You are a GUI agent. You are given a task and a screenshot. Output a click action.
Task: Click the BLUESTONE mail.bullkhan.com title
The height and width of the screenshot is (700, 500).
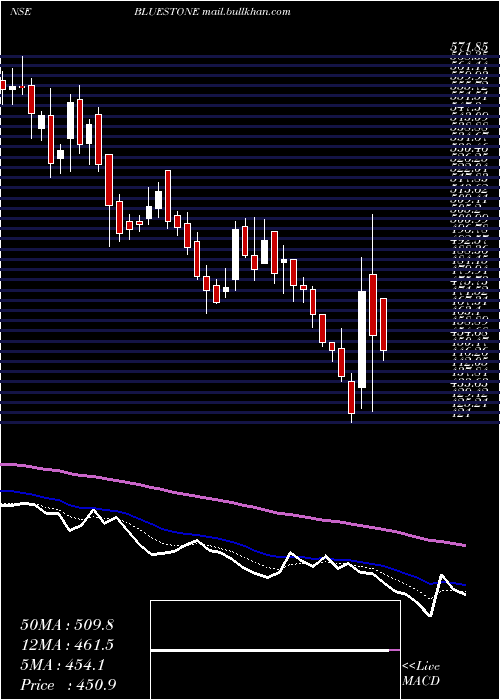point(212,12)
